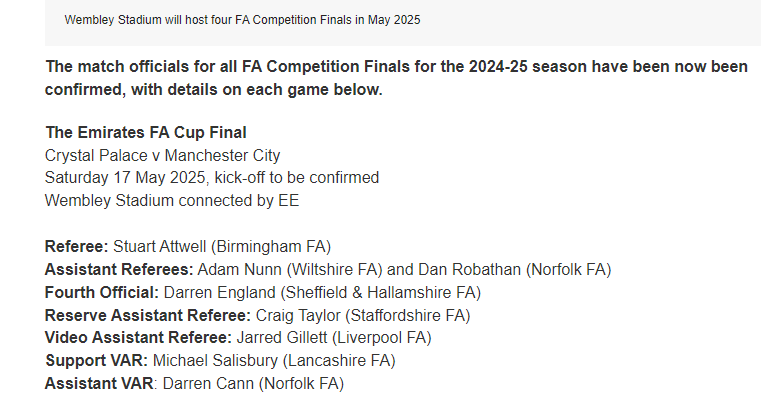The width and height of the screenshot is (761, 417).
Task: Click Adam Nunn (Wiltshire FA) text
Action: pos(290,269)
